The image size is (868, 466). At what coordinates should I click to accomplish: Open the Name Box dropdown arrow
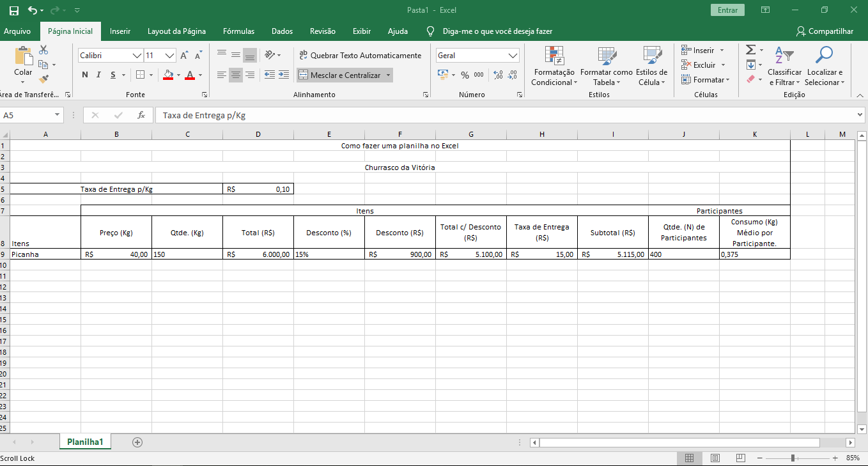tap(57, 116)
